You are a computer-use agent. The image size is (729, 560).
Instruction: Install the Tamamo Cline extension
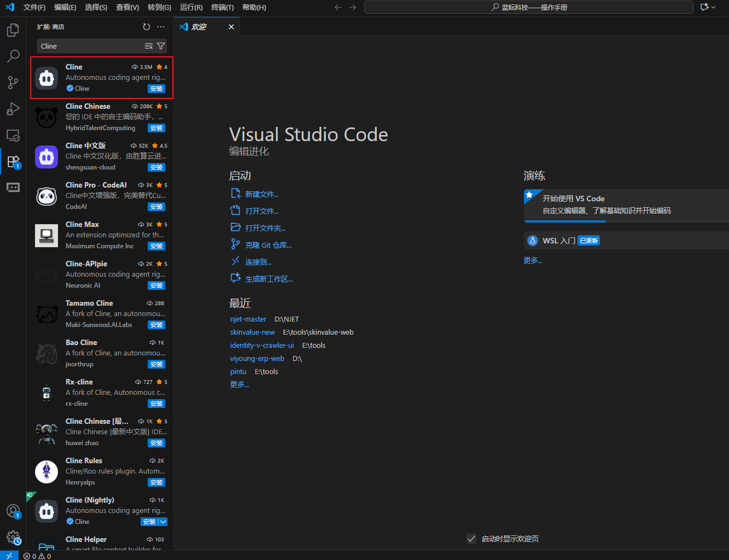tap(156, 325)
